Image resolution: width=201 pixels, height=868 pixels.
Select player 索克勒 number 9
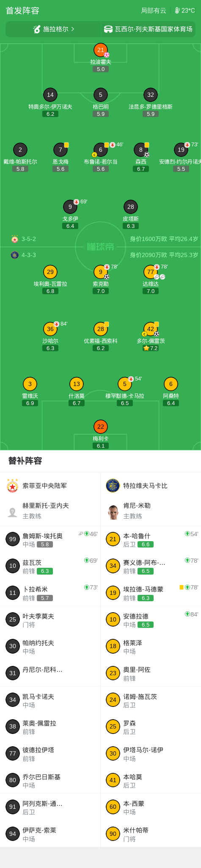(x=101, y=272)
